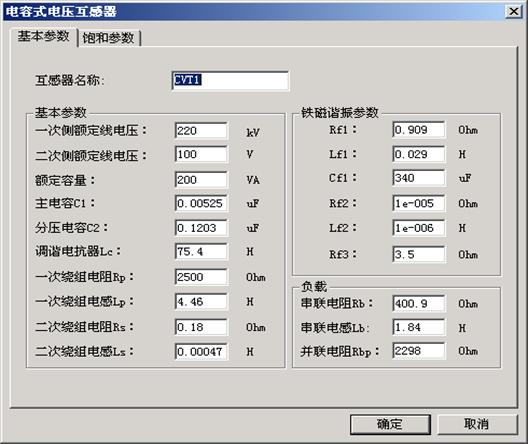Click the 并联电阻Rbp label
Viewport: 528px width, 444px height.
(x=340, y=351)
